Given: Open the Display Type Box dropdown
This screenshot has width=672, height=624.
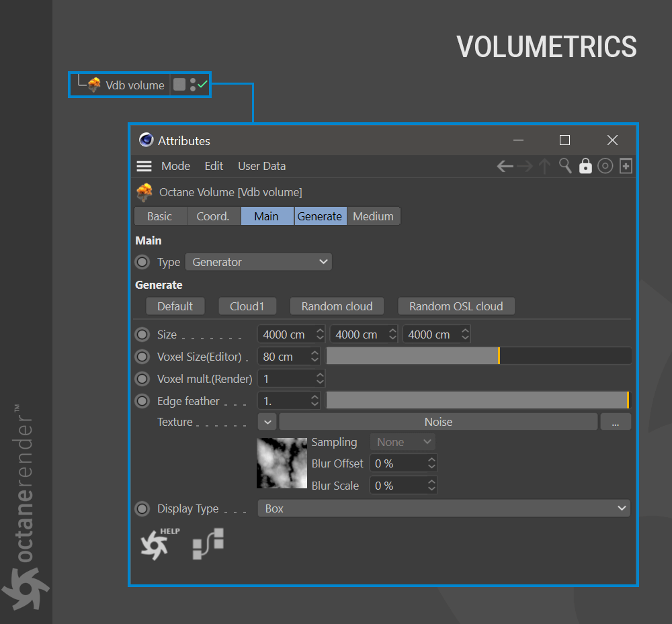Looking at the screenshot, I should point(444,508).
